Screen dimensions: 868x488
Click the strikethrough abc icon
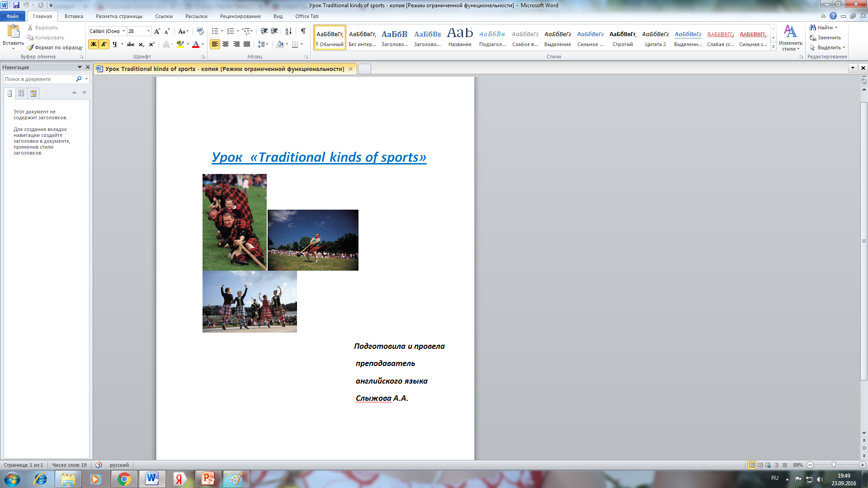pyautogui.click(x=131, y=44)
